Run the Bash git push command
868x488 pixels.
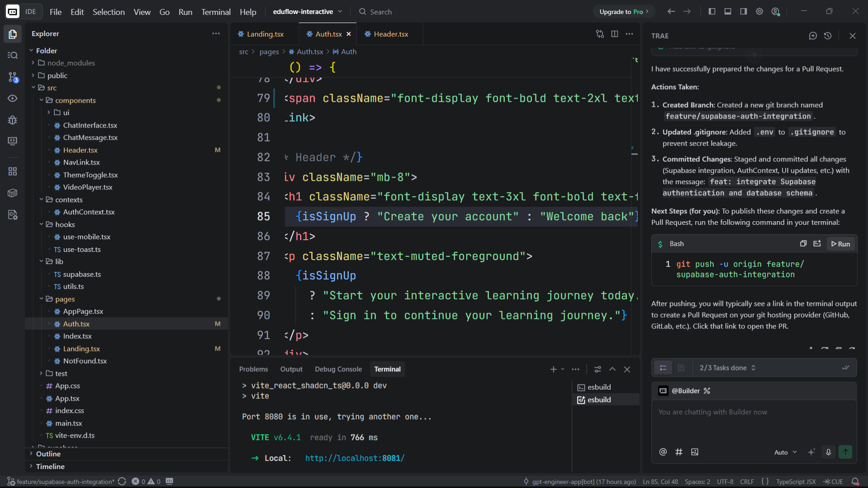point(841,244)
